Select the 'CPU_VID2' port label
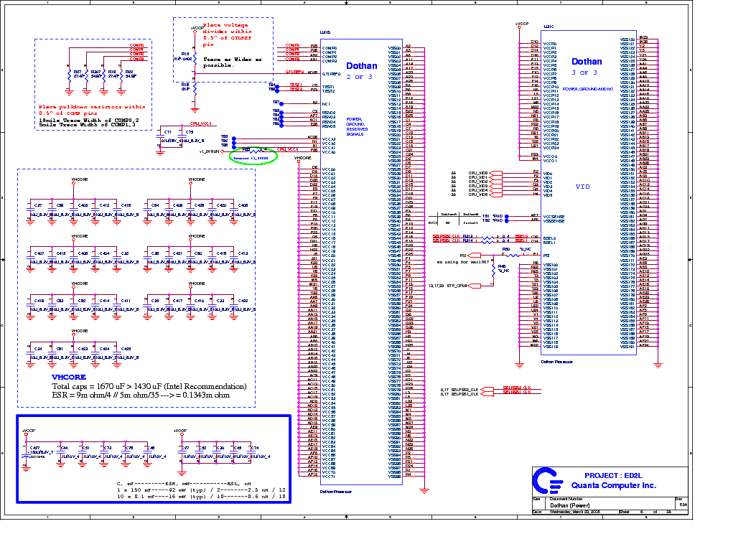 (478, 182)
